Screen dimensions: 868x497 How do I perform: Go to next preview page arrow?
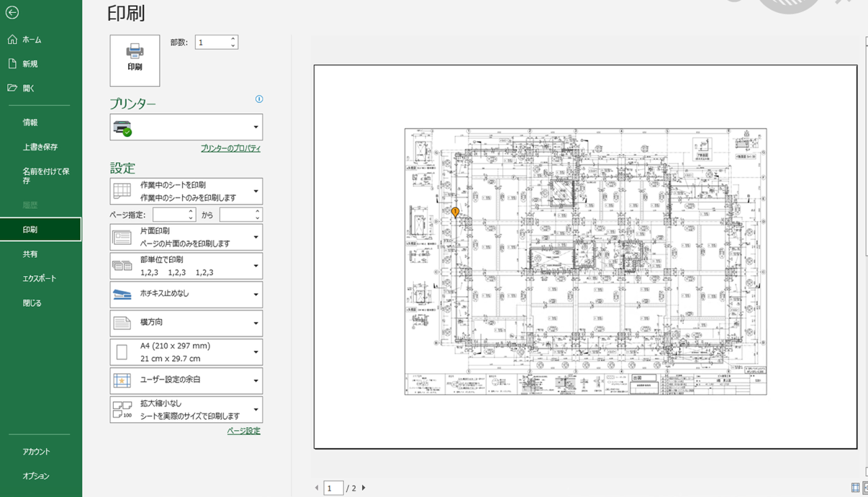point(363,488)
